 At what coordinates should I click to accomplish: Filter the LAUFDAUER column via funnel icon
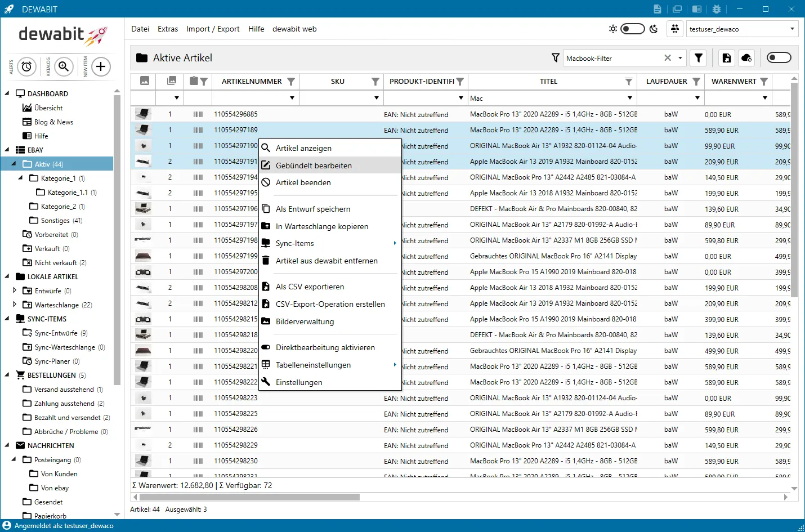click(696, 82)
